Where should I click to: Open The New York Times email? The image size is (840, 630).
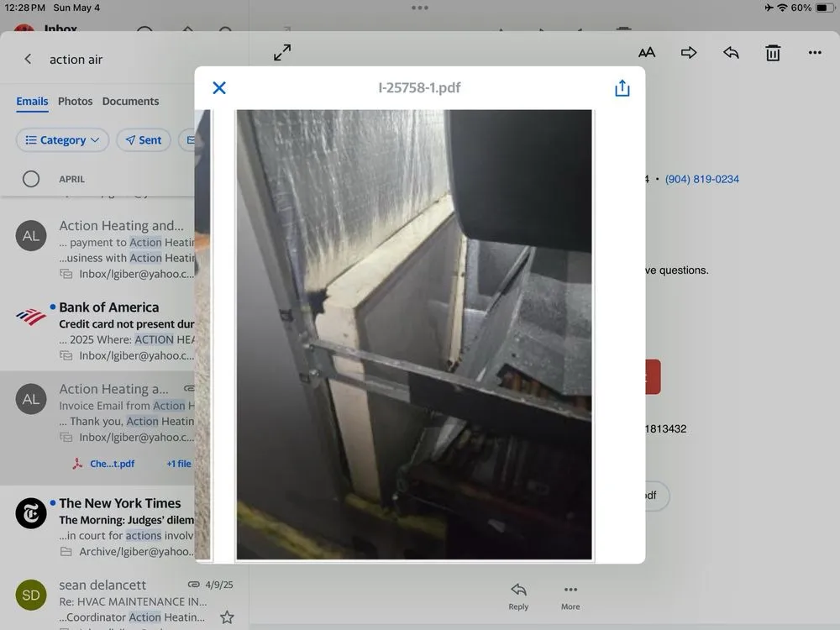coord(119,503)
